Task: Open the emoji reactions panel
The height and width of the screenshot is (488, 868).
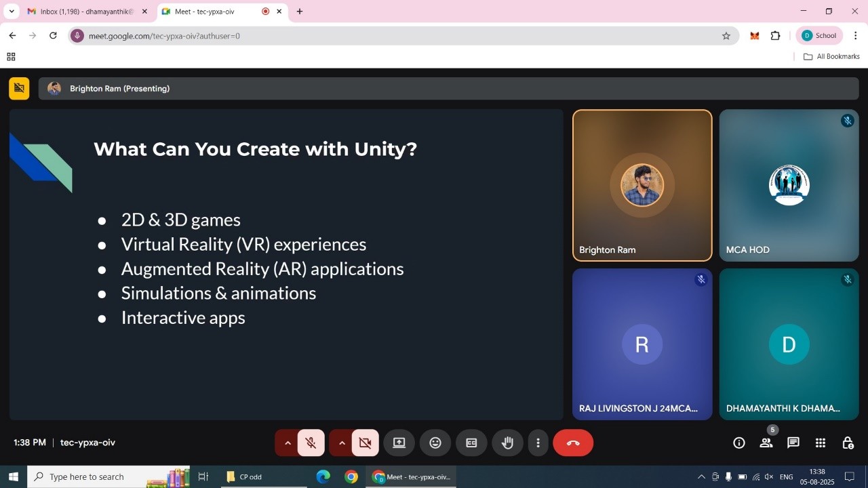Action: point(435,443)
